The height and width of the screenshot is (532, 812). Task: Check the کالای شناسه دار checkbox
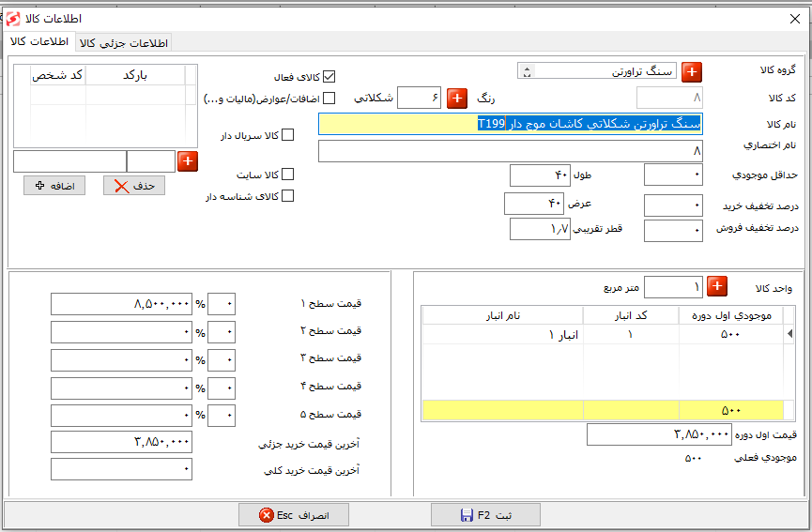pyautogui.click(x=287, y=195)
